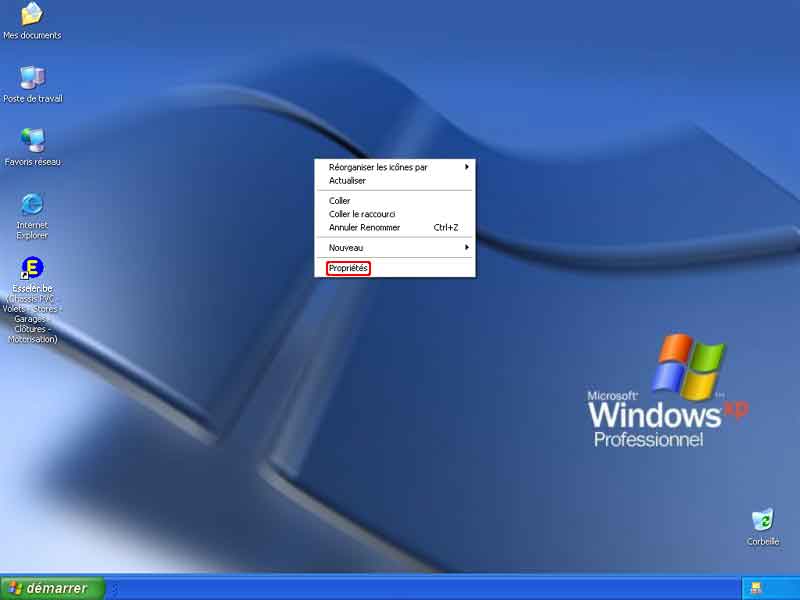Expand Réorganiser les icônes par submenu
This screenshot has width=800, height=600.
(x=395, y=167)
